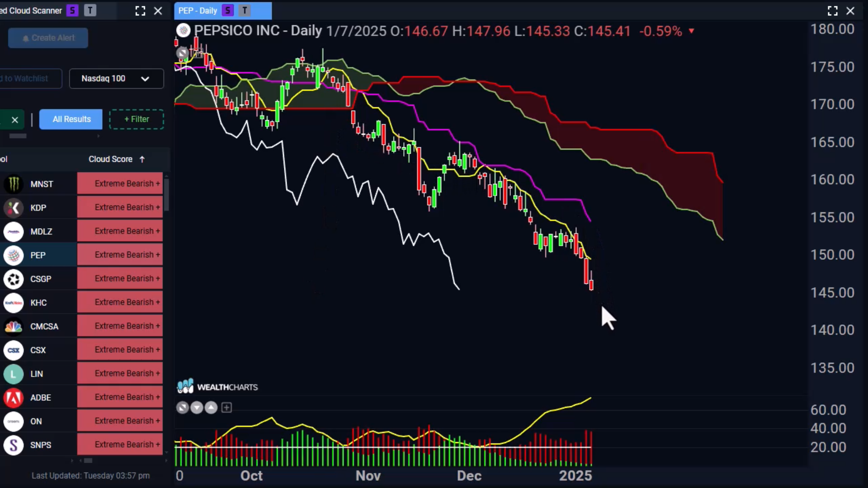The height and width of the screenshot is (488, 868).
Task: Click the CSX company logo icon
Action: (x=14, y=350)
